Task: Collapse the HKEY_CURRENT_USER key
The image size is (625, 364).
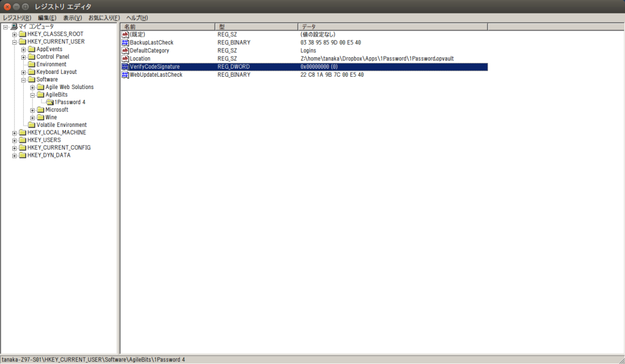Action: tap(15, 42)
